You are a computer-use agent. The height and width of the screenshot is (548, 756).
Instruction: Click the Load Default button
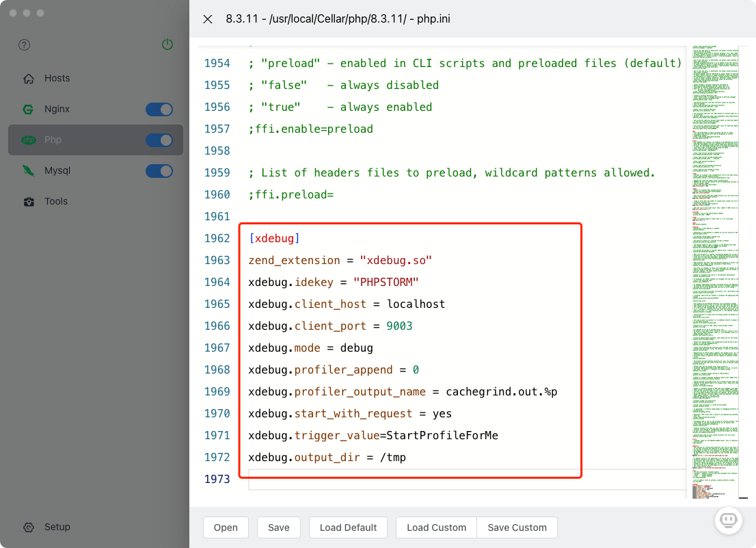coord(348,527)
